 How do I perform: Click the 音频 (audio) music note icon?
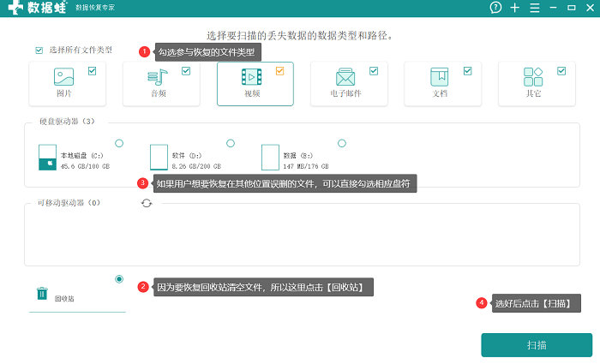158,77
